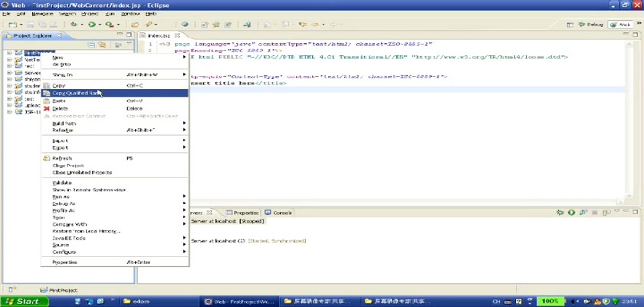Open the Properties tab in bottom panel
The height and width of the screenshot is (307, 644).
pyautogui.click(x=245, y=213)
